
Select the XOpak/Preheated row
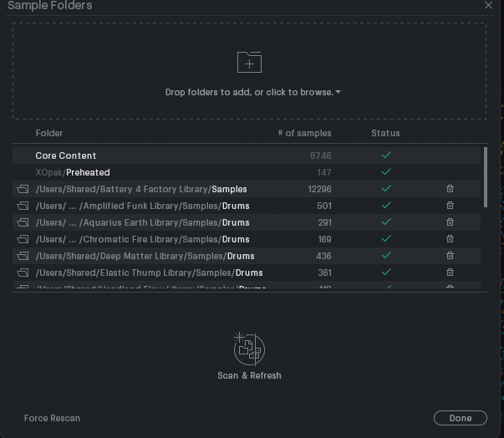click(x=72, y=172)
